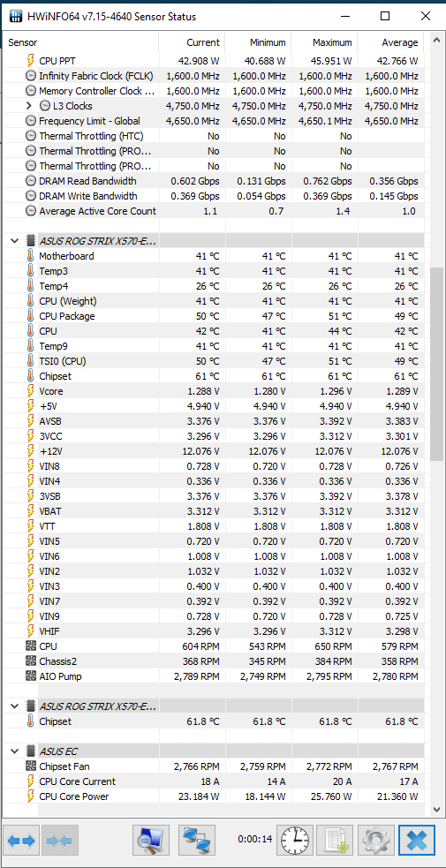Image resolution: width=446 pixels, height=868 pixels.
Task: Click the expand layout arrows button
Action: [x=21, y=840]
